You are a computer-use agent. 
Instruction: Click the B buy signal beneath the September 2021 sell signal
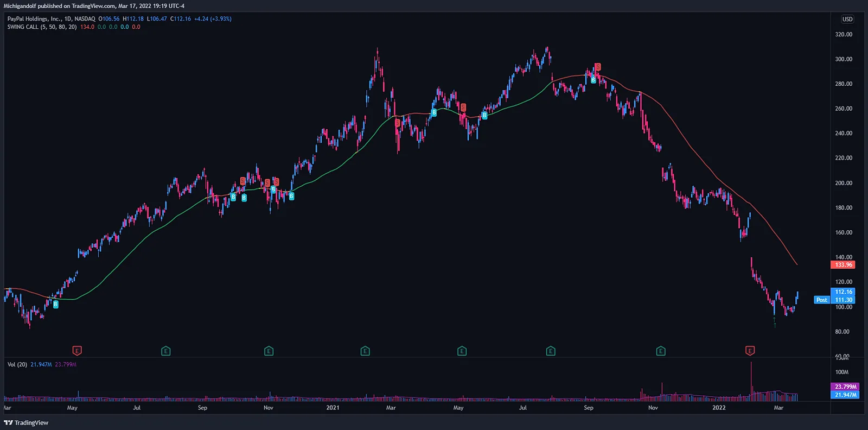click(x=593, y=80)
